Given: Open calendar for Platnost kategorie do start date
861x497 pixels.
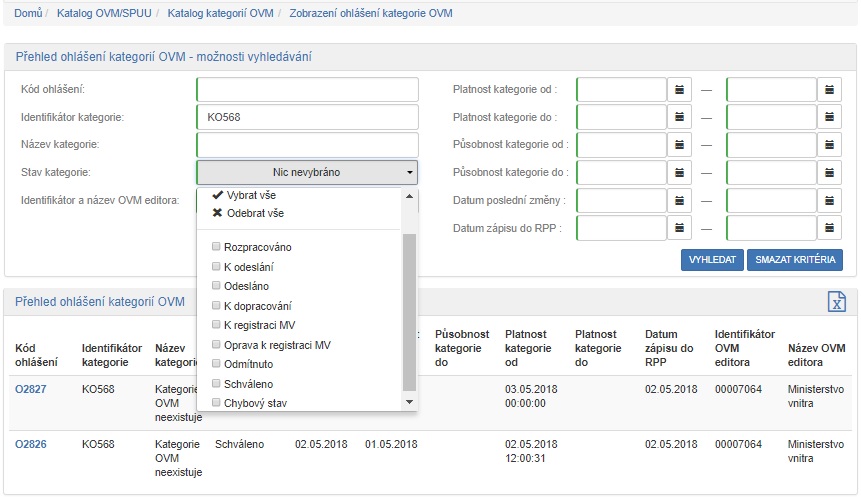Looking at the screenshot, I should [x=680, y=117].
